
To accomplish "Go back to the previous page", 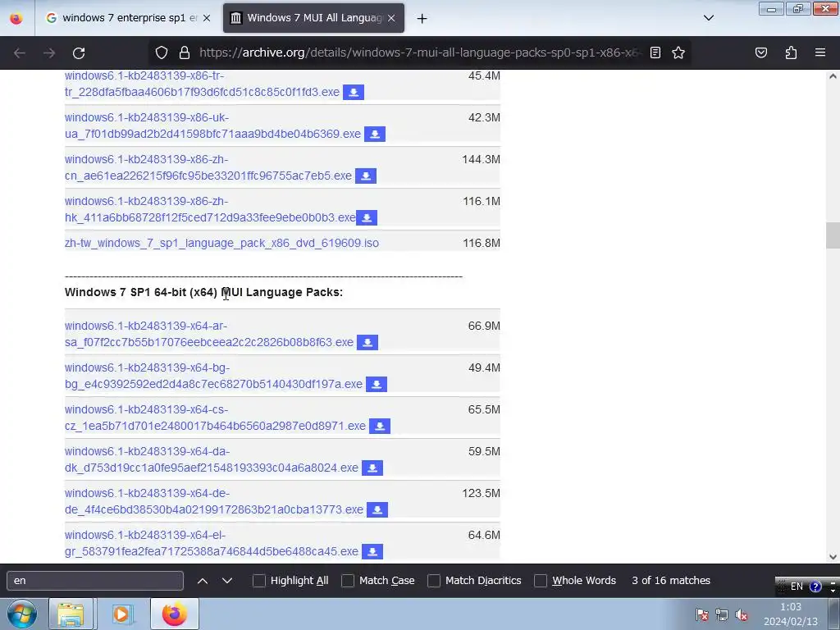I will click(x=20, y=52).
